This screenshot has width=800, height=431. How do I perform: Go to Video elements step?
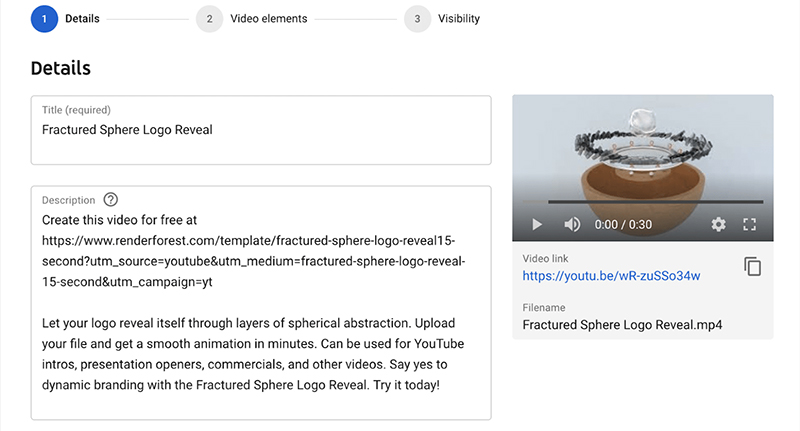click(x=268, y=19)
